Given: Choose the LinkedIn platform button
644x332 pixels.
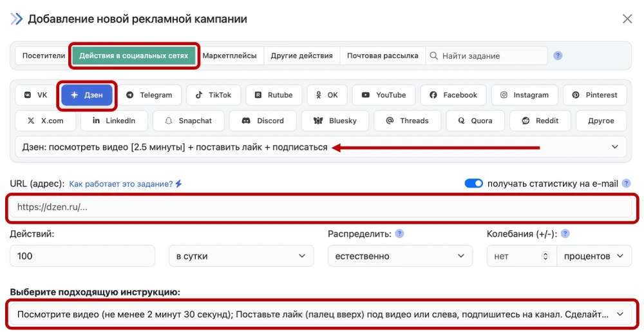Looking at the screenshot, I should pyautogui.click(x=114, y=121).
